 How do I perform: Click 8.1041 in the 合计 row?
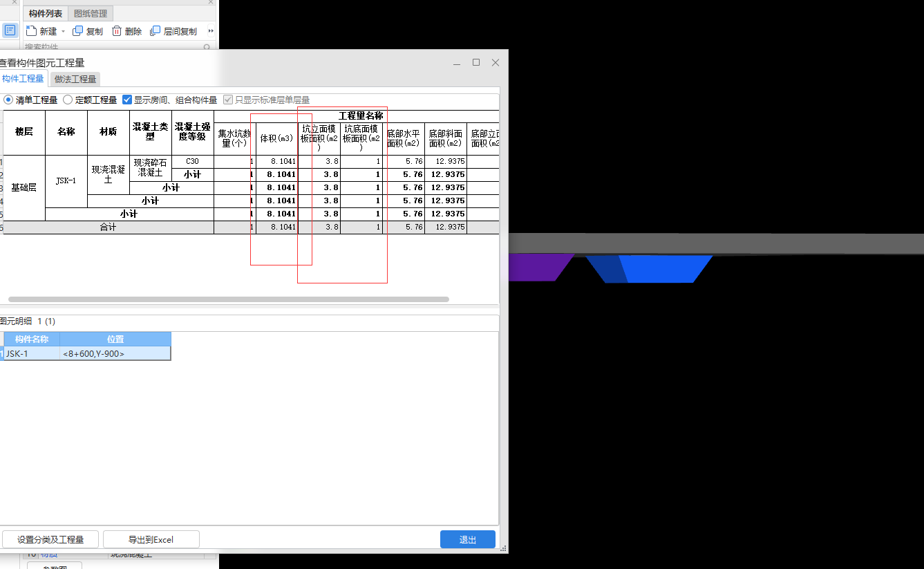[277, 227]
